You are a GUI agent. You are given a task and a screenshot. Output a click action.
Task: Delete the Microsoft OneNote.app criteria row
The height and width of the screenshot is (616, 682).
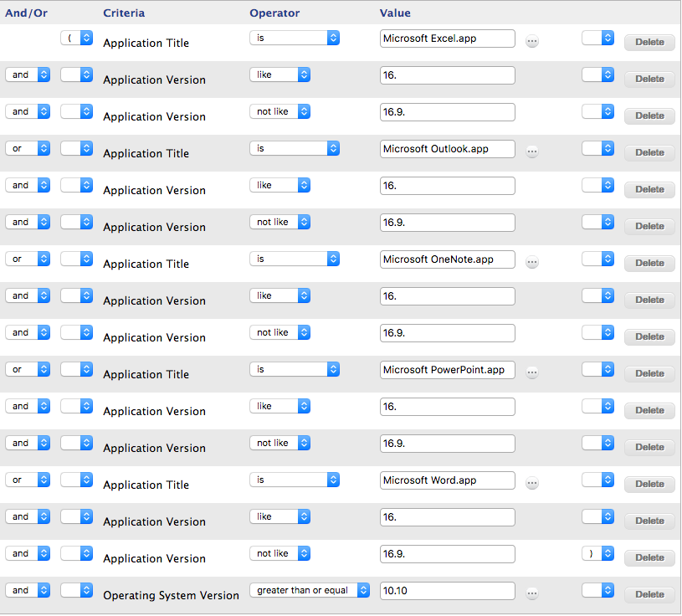click(649, 263)
